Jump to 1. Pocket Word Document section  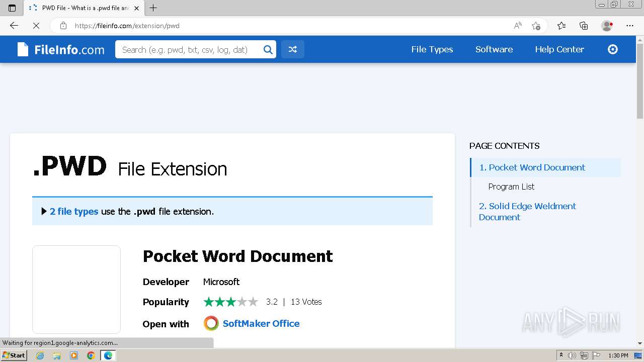(532, 167)
